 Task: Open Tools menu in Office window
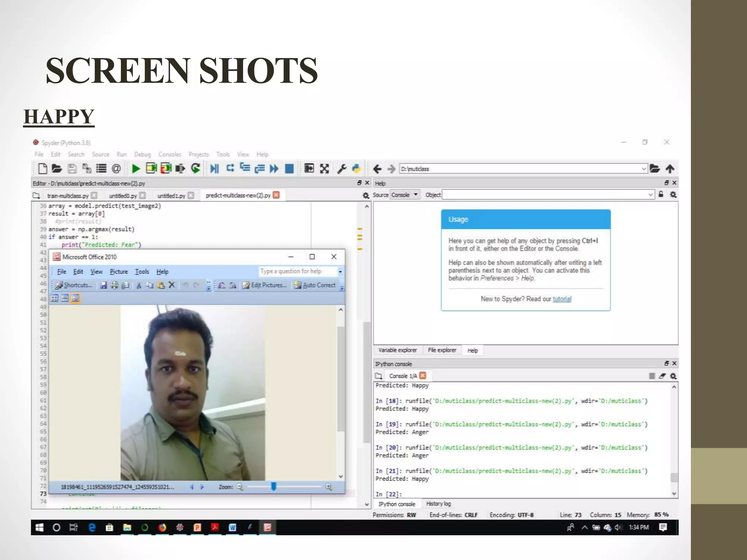pyautogui.click(x=142, y=272)
